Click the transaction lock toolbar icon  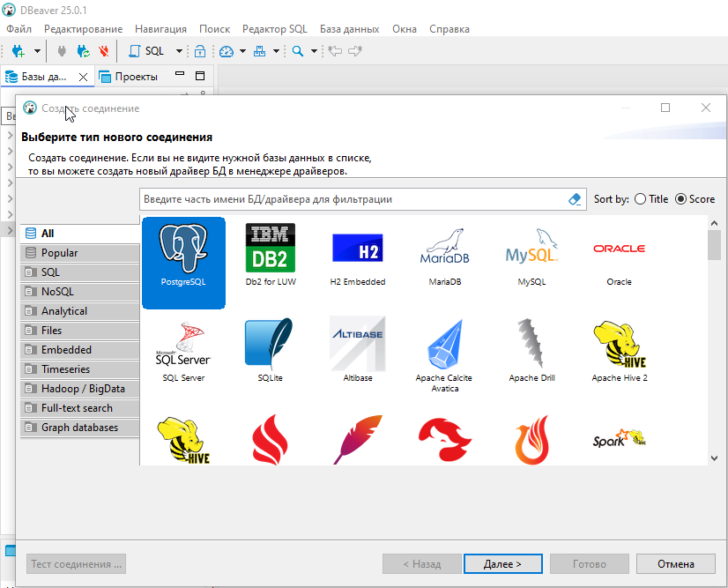pos(200,51)
